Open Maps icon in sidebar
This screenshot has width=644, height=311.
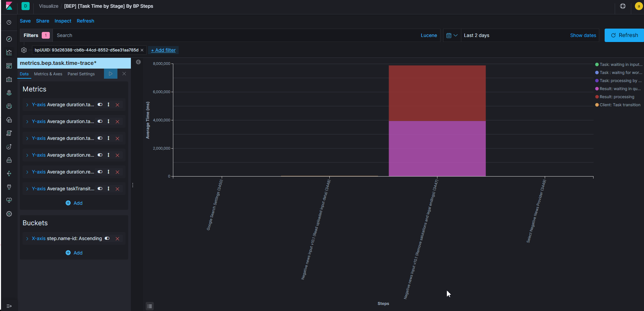tap(9, 93)
